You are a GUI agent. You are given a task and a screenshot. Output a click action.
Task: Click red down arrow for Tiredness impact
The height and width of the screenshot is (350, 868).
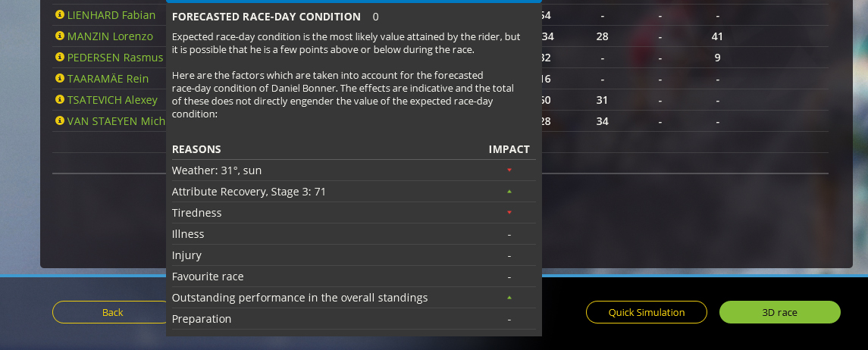(509, 213)
